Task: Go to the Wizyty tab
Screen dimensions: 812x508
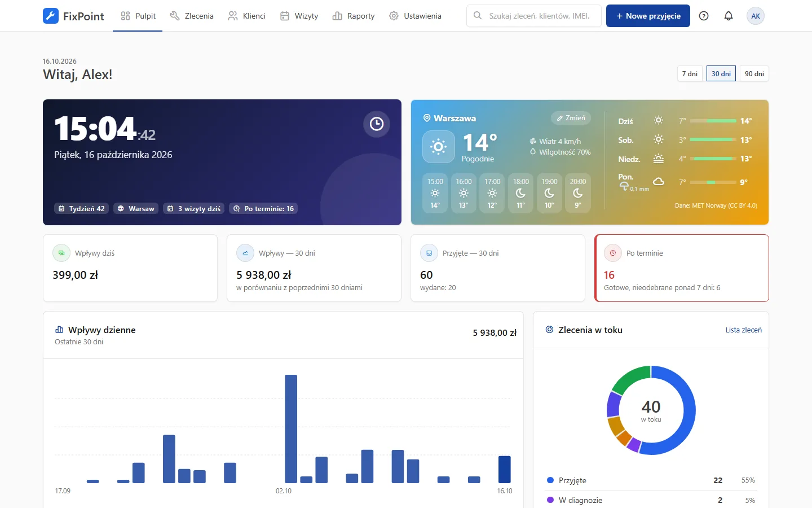Action: (x=299, y=16)
